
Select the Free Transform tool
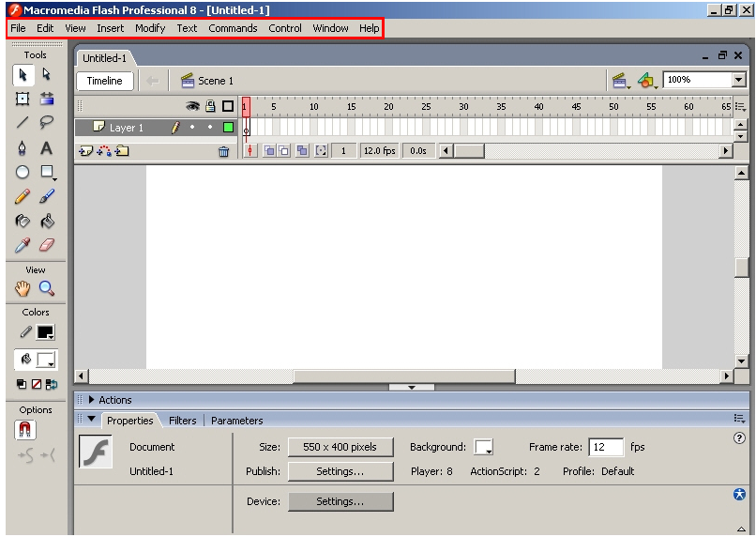(x=23, y=99)
